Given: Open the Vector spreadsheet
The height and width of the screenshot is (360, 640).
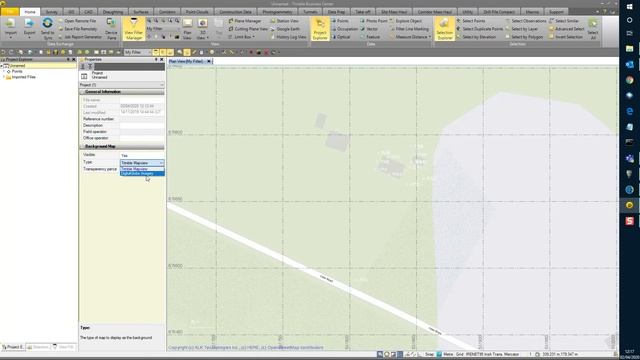Looking at the screenshot, I should (369, 29).
